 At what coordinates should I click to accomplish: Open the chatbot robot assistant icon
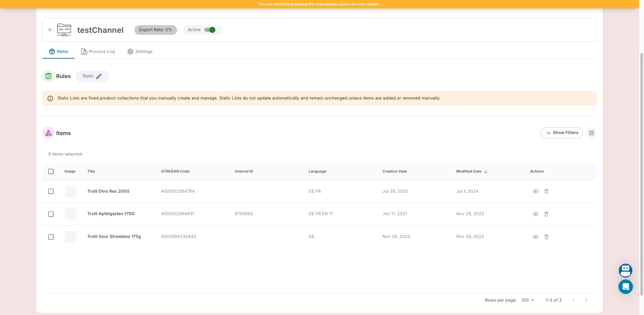[625, 270]
